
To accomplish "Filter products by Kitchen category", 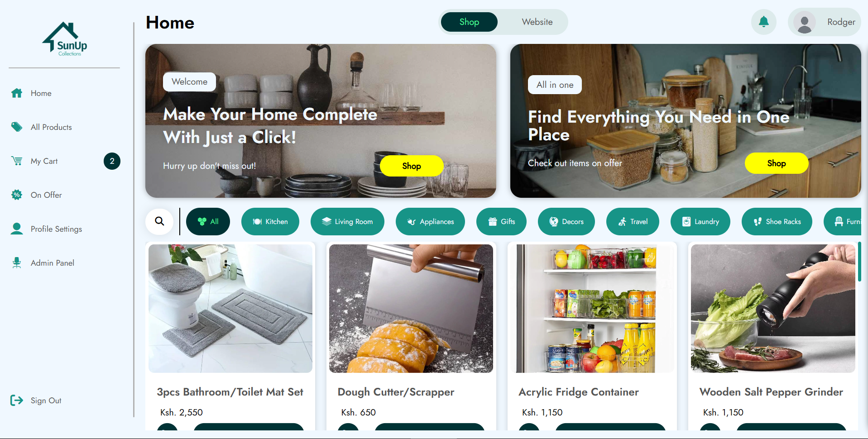I will click(x=270, y=221).
